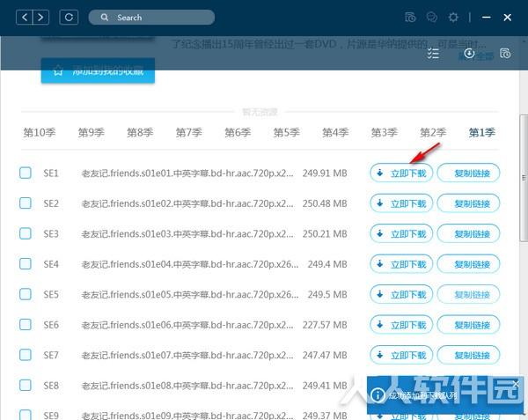528x420 pixels.
Task: Open settings via the gear icon
Action: click(453, 18)
